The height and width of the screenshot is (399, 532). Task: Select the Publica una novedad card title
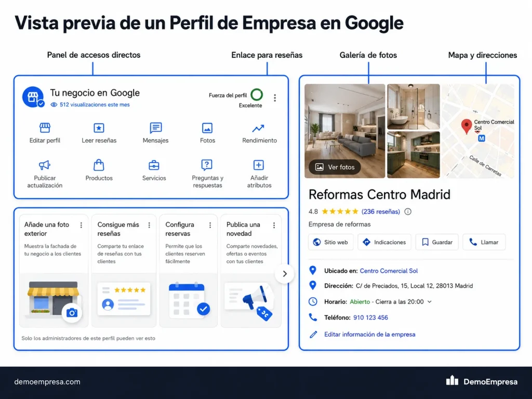coord(243,229)
